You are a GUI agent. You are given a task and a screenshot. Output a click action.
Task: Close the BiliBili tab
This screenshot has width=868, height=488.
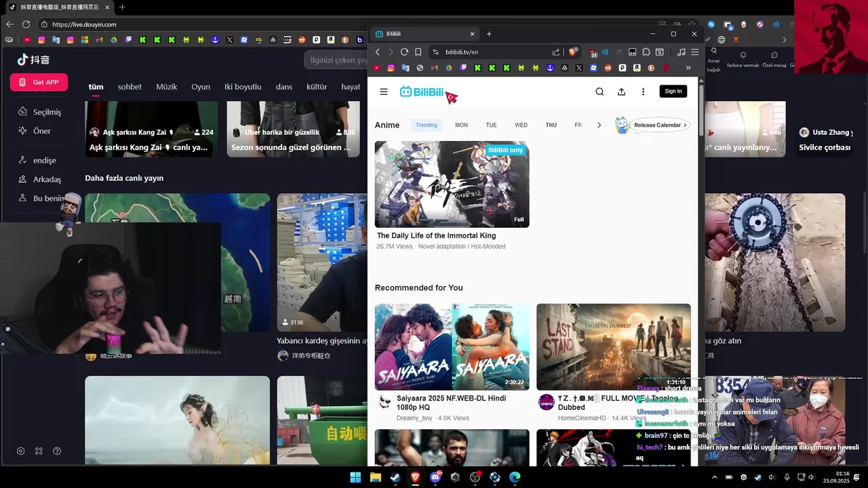(473, 34)
